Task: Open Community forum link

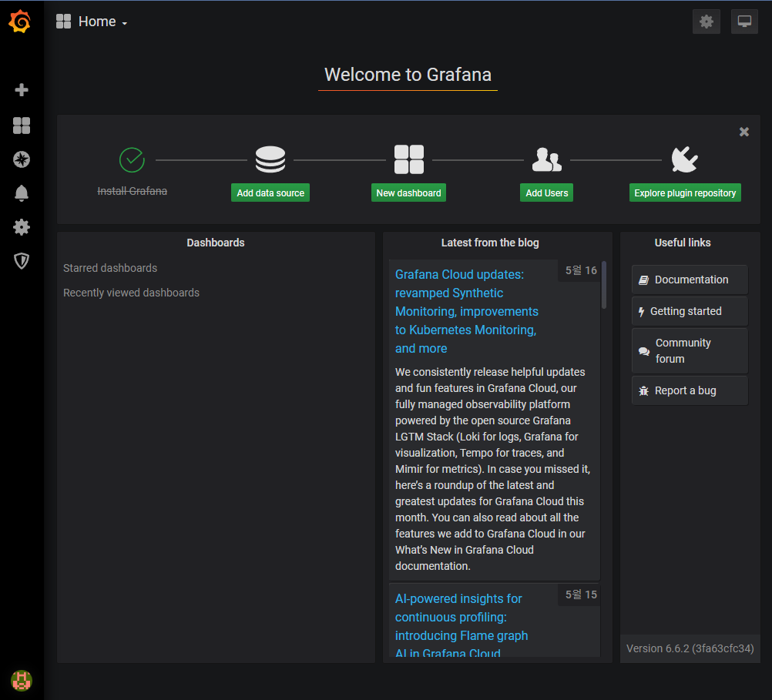Action: point(690,351)
